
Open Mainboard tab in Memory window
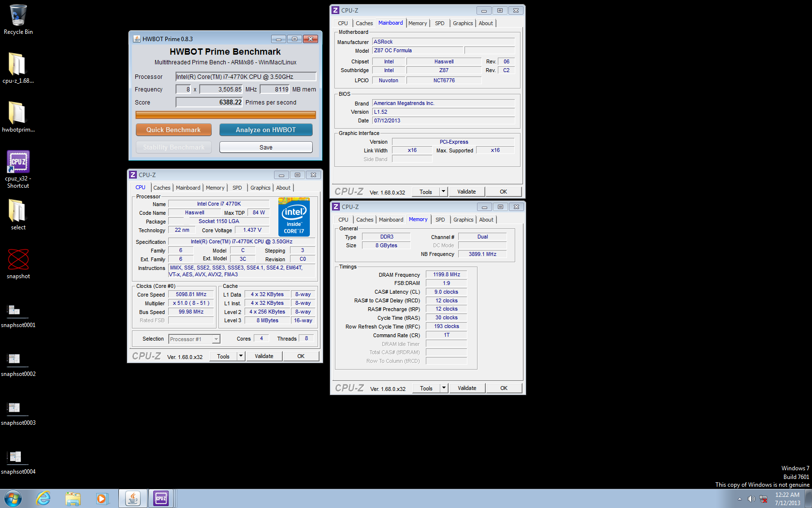[x=391, y=220]
